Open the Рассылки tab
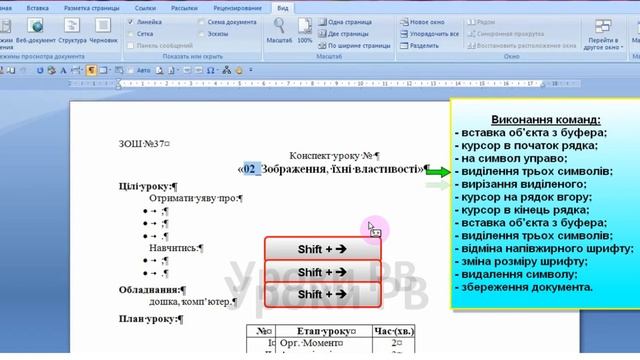Viewport: 640px width, 360px height. (x=184, y=8)
